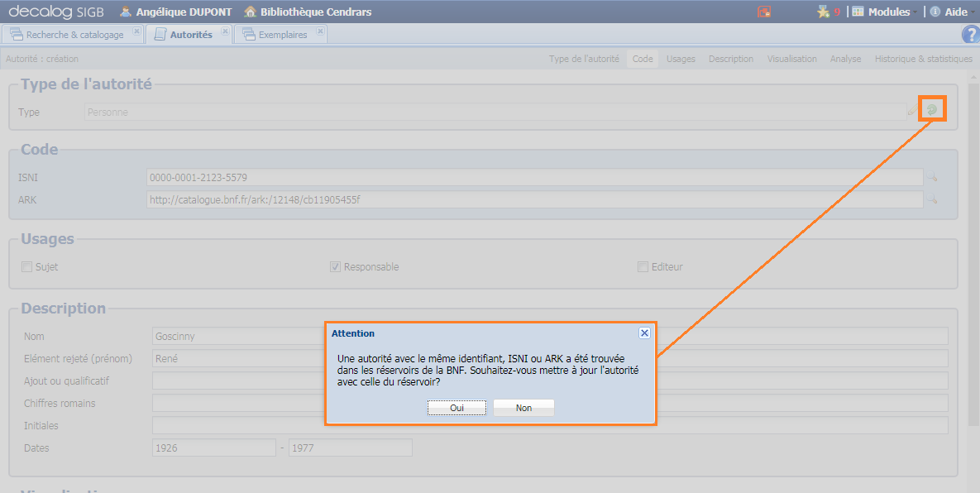
Task: Enable the Editeur checkbox
Action: 643,266
